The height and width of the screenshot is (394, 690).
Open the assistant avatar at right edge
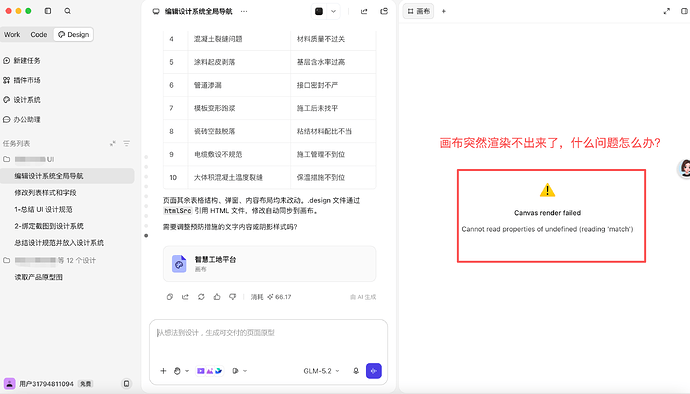click(x=684, y=169)
